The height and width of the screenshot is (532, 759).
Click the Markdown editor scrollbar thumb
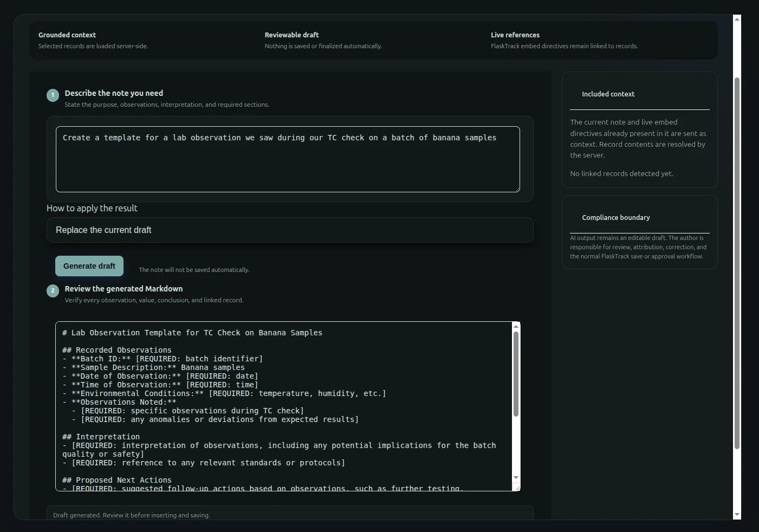pyautogui.click(x=516, y=374)
